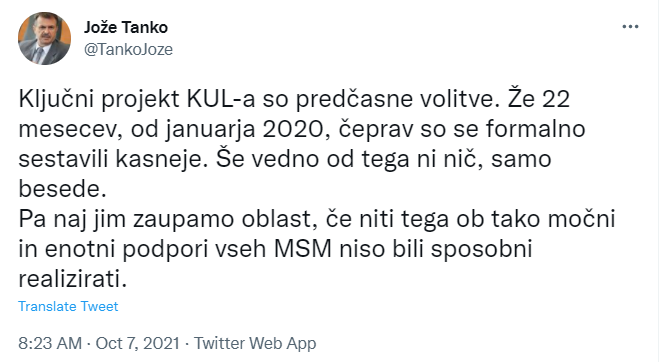660x362 pixels.
Task: Open the Twitter Web App source label
Action: point(255,343)
